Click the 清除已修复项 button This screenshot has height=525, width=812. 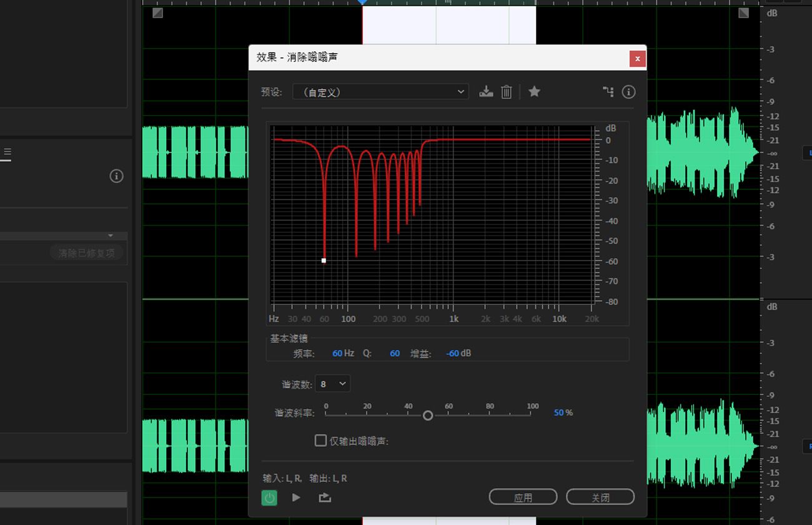[87, 253]
